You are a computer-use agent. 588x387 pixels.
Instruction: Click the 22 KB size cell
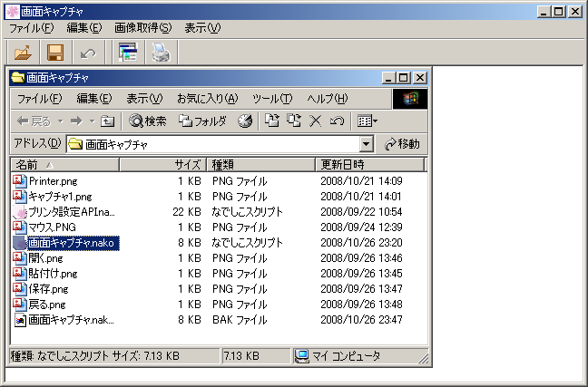pyautogui.click(x=187, y=212)
